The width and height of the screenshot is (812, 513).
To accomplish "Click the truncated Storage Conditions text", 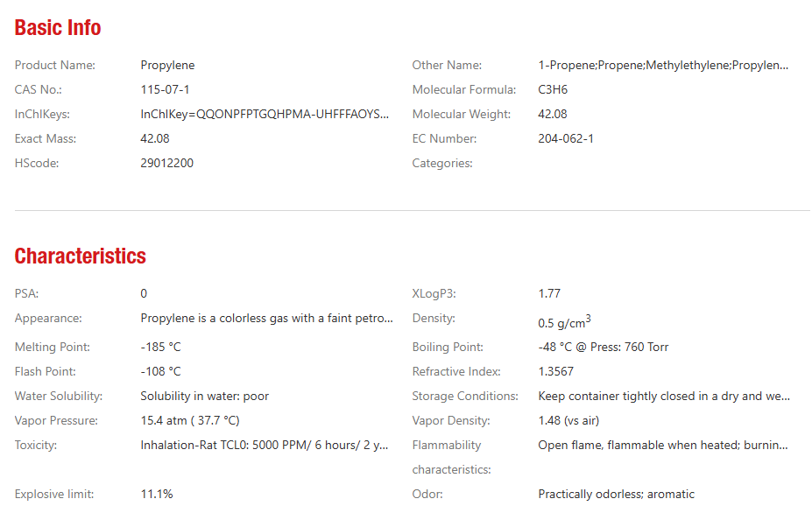I will pos(664,397).
